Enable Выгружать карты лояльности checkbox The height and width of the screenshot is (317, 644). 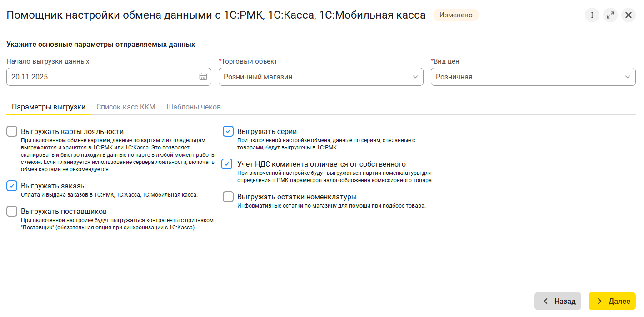(x=12, y=132)
